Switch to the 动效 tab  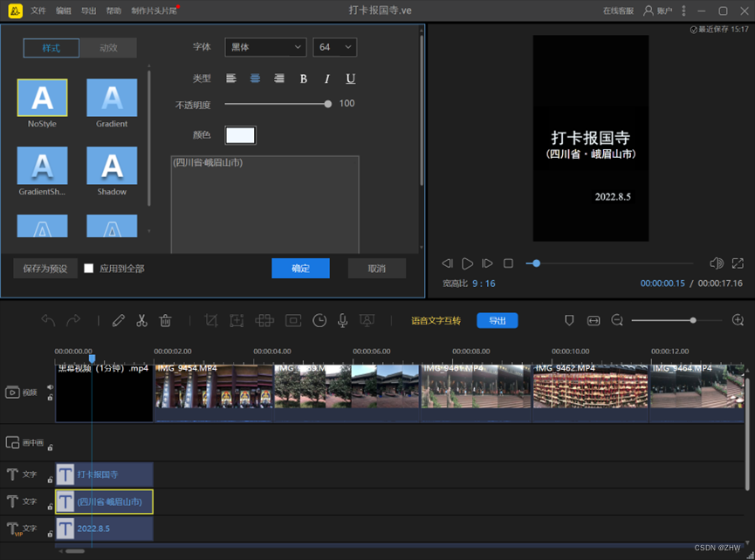tap(108, 48)
